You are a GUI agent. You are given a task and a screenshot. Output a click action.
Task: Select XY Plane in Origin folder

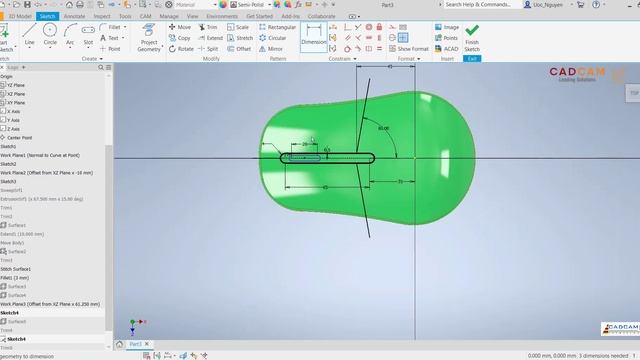coord(16,102)
